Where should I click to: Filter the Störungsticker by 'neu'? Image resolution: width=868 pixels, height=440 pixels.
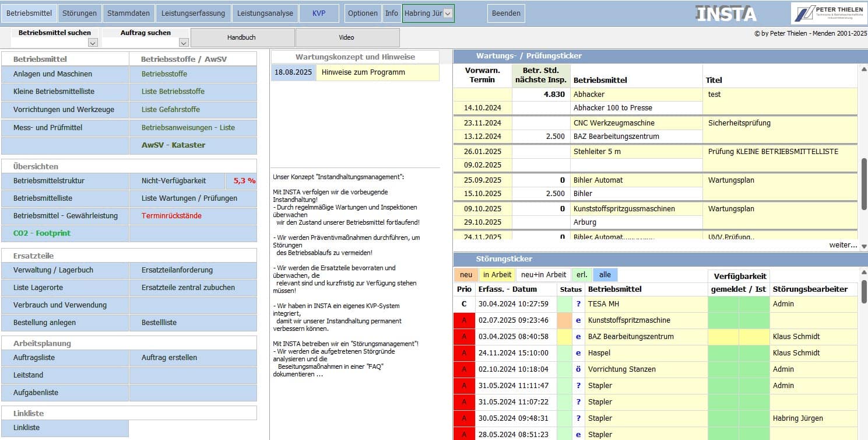466,275
